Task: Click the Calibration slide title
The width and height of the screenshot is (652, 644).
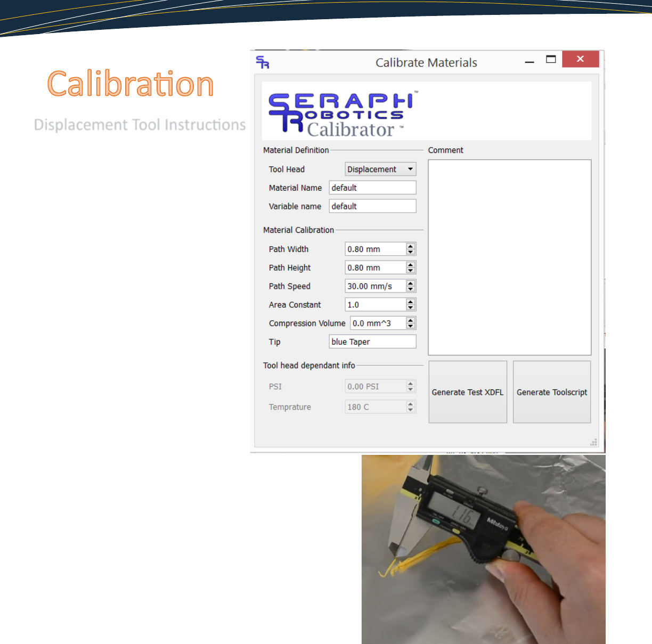Action: tap(131, 84)
